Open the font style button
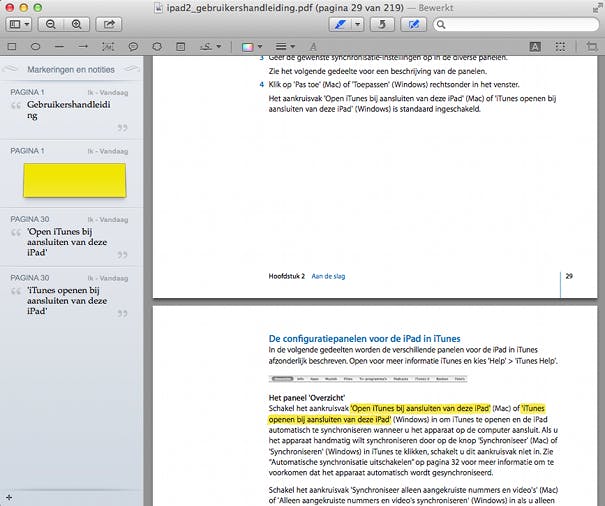Screen dimensions: 605x506 point(313,47)
